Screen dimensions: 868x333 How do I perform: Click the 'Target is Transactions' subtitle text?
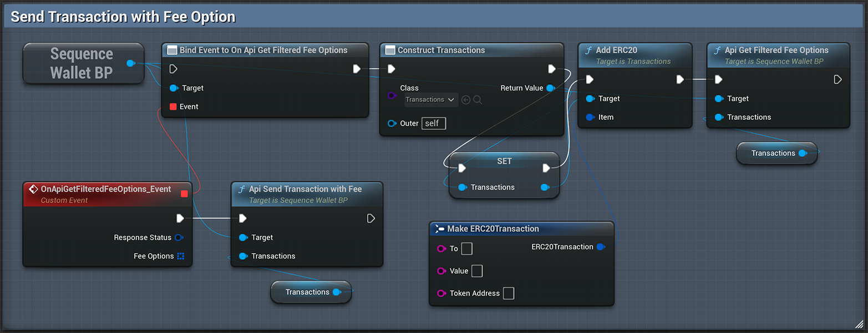(633, 62)
